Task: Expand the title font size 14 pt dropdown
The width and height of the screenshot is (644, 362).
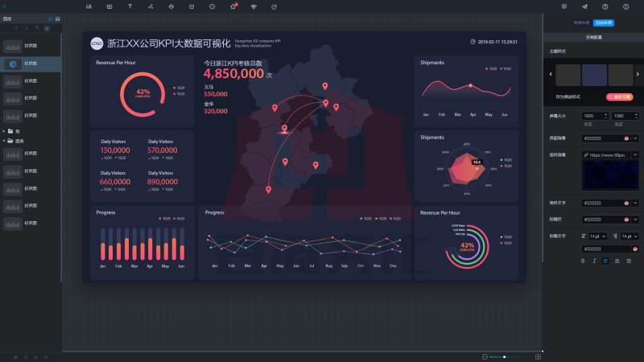Action: [605, 236]
